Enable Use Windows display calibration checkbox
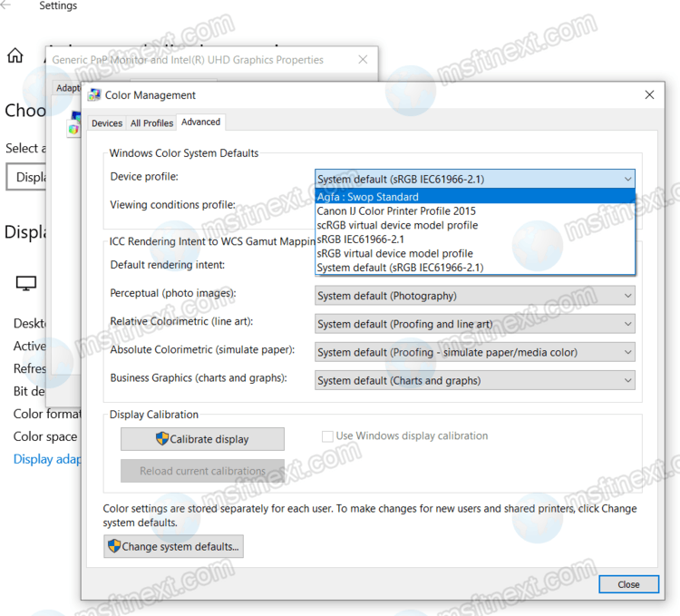The image size is (680, 616). click(x=328, y=436)
